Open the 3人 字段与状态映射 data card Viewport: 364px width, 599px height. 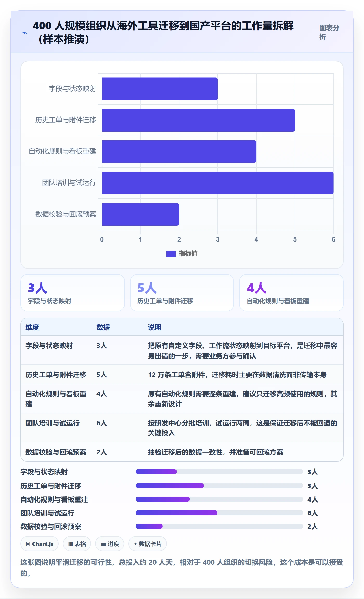tap(73, 293)
